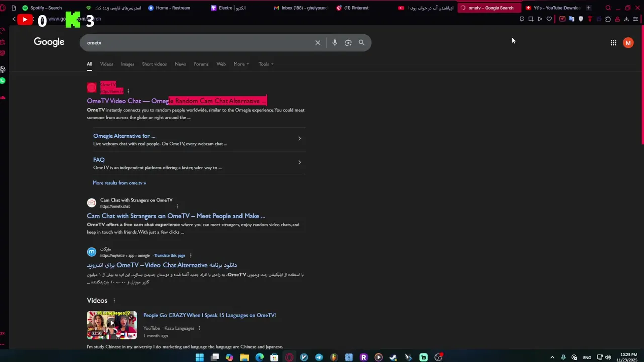Viewport: 644px width, 362px height.
Task: Switch to Yt1s YouTube Downloader tab
Action: point(553,8)
